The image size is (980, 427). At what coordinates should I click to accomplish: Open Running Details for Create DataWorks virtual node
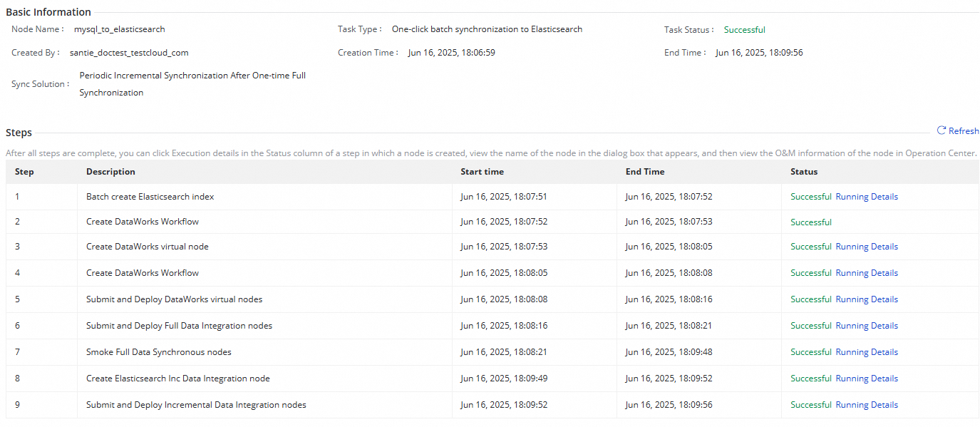tap(867, 247)
